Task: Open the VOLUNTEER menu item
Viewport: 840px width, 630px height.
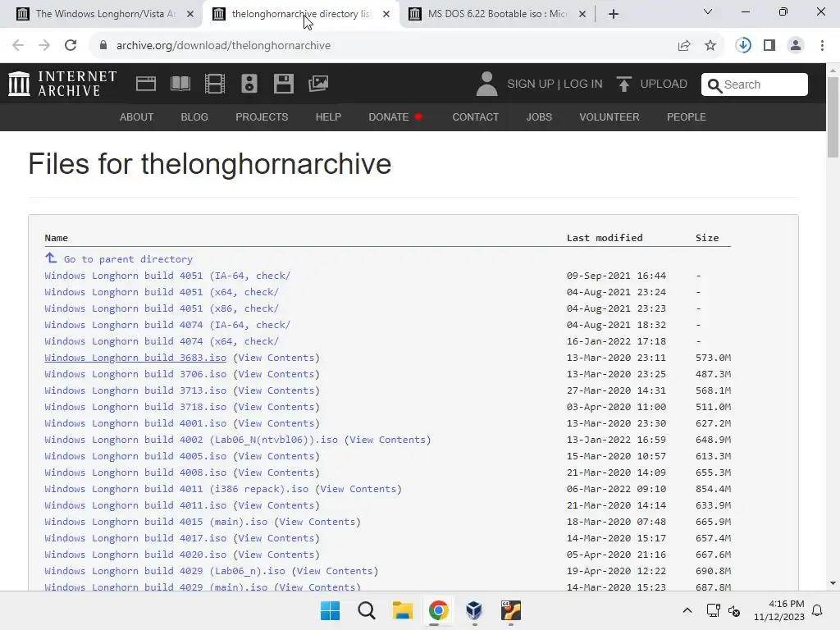Action: coord(609,116)
